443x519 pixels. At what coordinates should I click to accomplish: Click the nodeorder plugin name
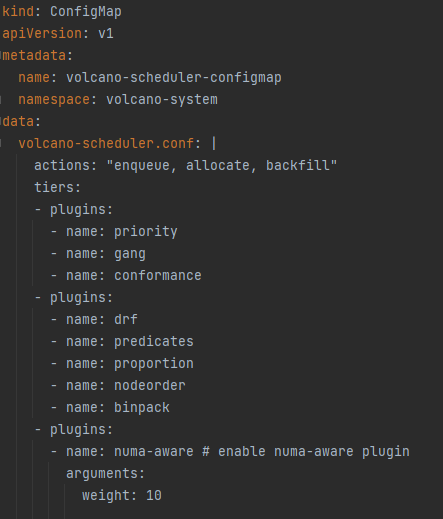click(150, 386)
